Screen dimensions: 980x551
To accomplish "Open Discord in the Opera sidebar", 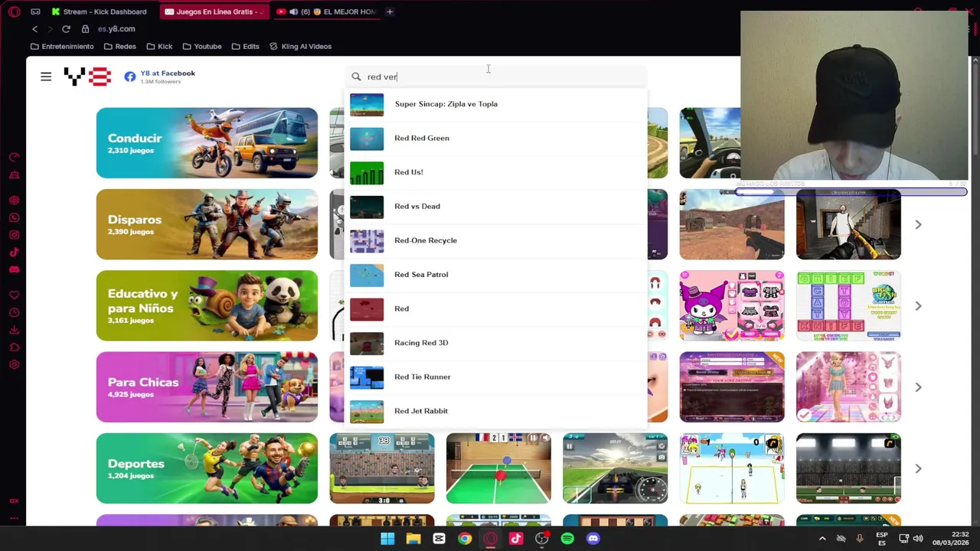I will click(x=14, y=269).
